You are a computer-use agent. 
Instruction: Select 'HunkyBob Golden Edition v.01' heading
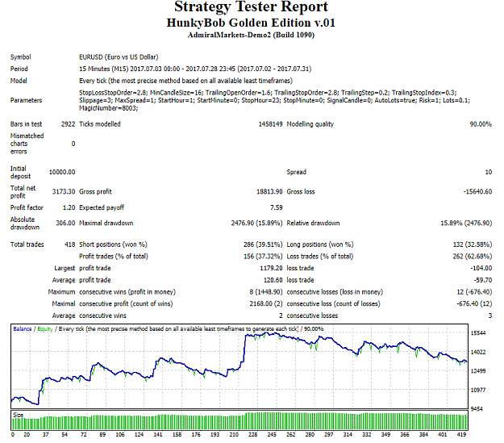coord(251,23)
